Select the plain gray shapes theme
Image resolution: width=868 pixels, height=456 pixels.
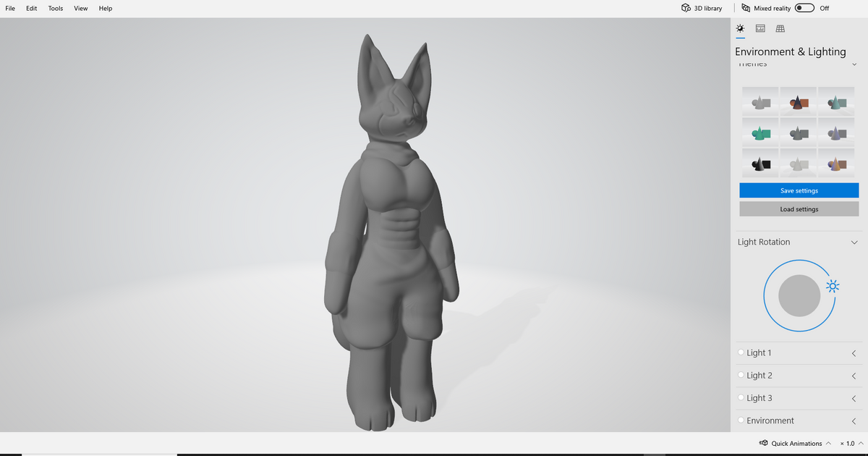pyautogui.click(x=760, y=102)
